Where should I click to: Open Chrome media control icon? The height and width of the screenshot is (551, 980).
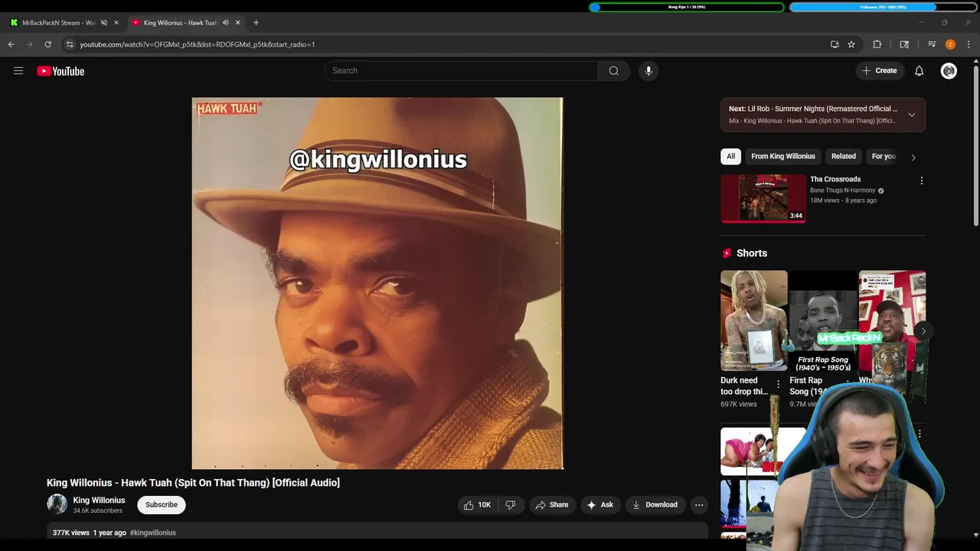tap(932, 44)
